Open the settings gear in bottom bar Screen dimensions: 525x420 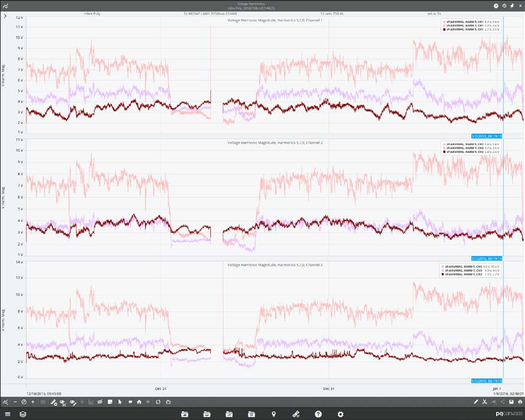pyautogui.click(x=340, y=414)
